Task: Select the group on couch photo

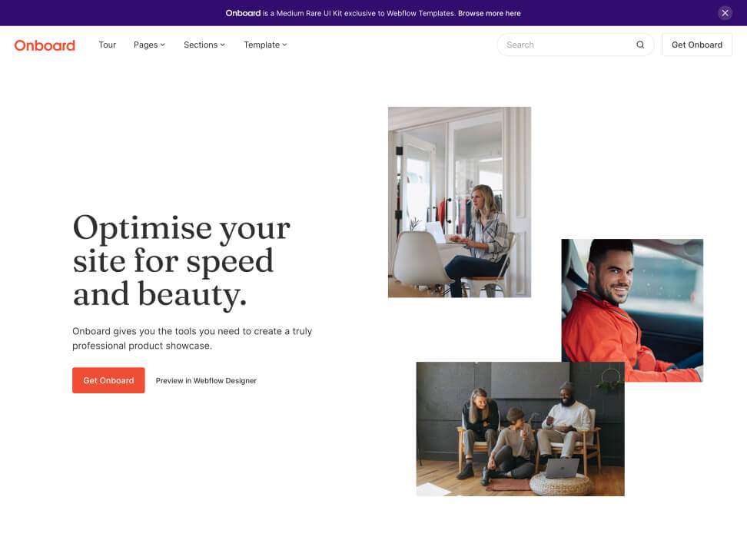Action: (x=520, y=429)
